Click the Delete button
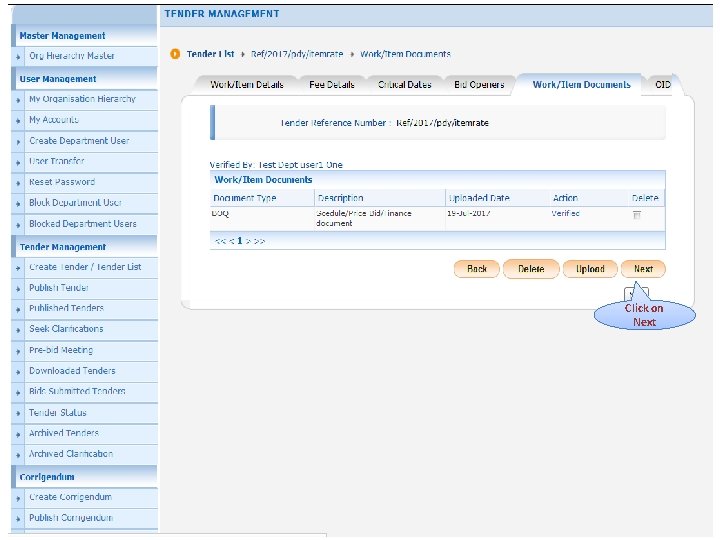This screenshot has width=720, height=540. pyautogui.click(x=531, y=269)
